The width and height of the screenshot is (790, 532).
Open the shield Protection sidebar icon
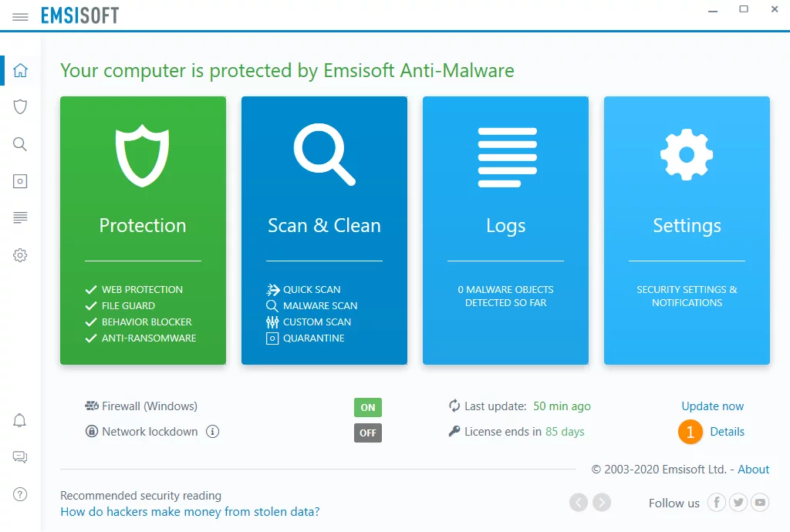20,106
